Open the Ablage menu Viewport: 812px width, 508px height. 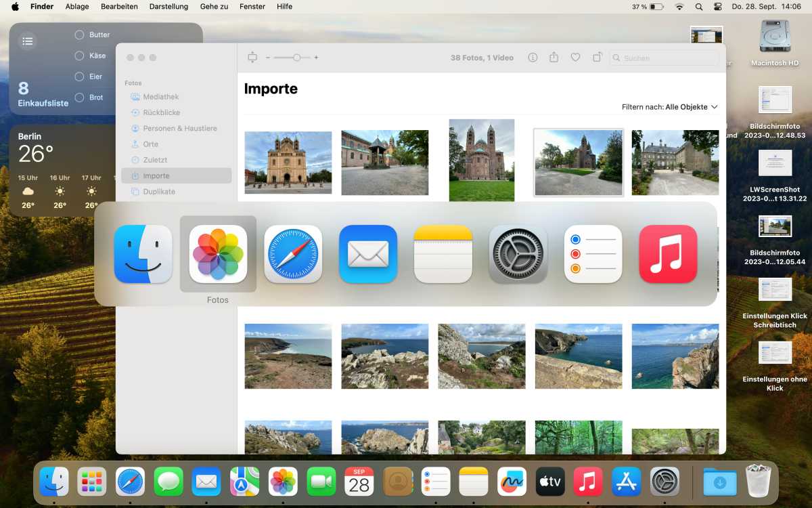[x=77, y=7]
